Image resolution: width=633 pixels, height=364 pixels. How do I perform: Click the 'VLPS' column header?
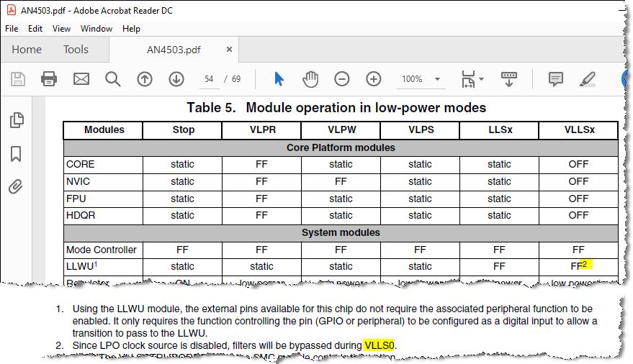[x=421, y=129]
